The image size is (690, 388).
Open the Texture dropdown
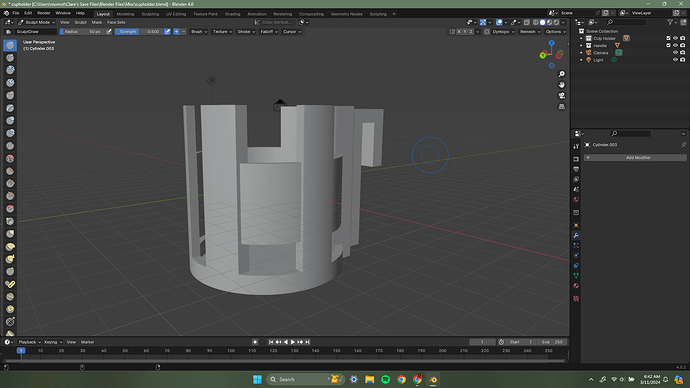click(x=222, y=32)
